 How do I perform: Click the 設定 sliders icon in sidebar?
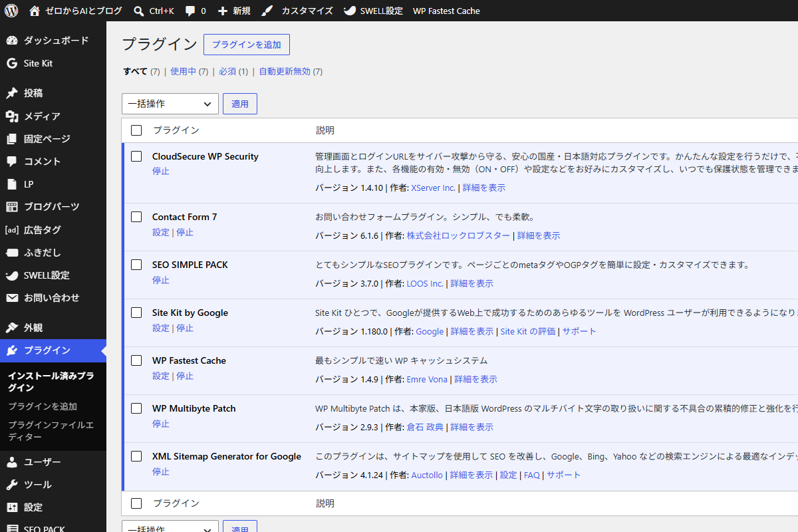[x=12, y=507]
